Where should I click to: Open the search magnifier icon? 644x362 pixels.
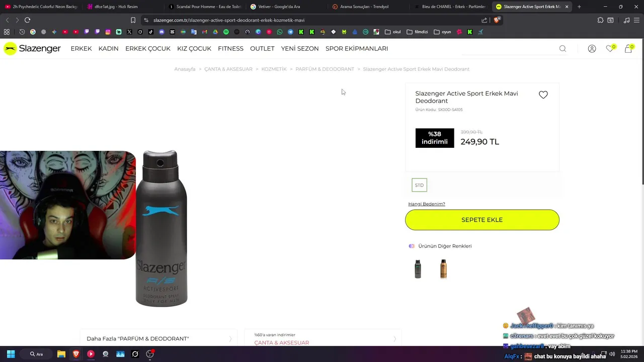click(562, 49)
